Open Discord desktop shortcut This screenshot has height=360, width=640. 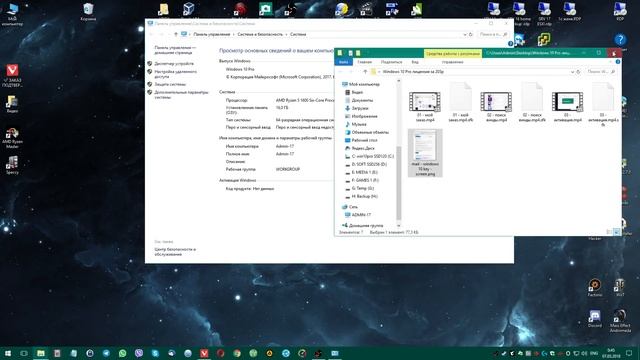(x=595, y=319)
